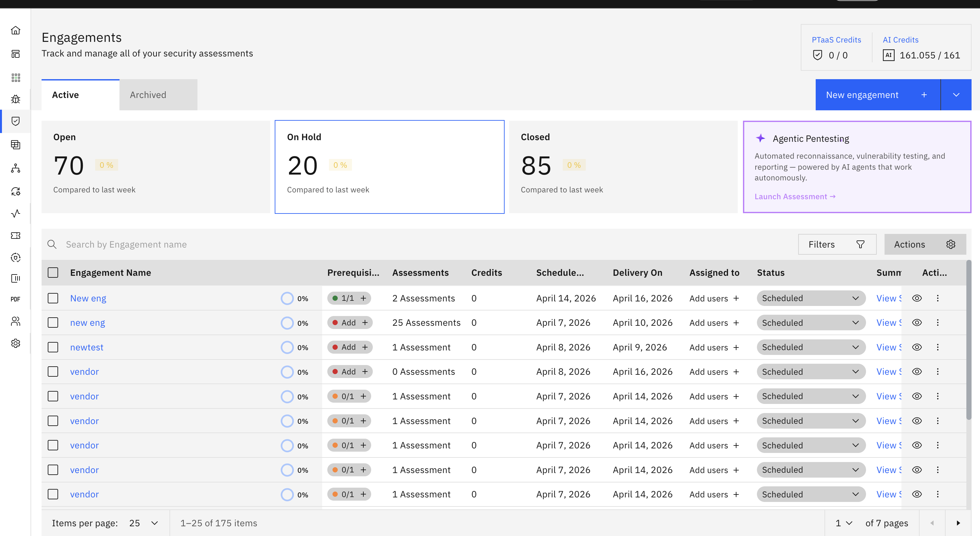This screenshot has width=980, height=536.
Task: Check the select-all header checkbox
Action: tap(53, 273)
